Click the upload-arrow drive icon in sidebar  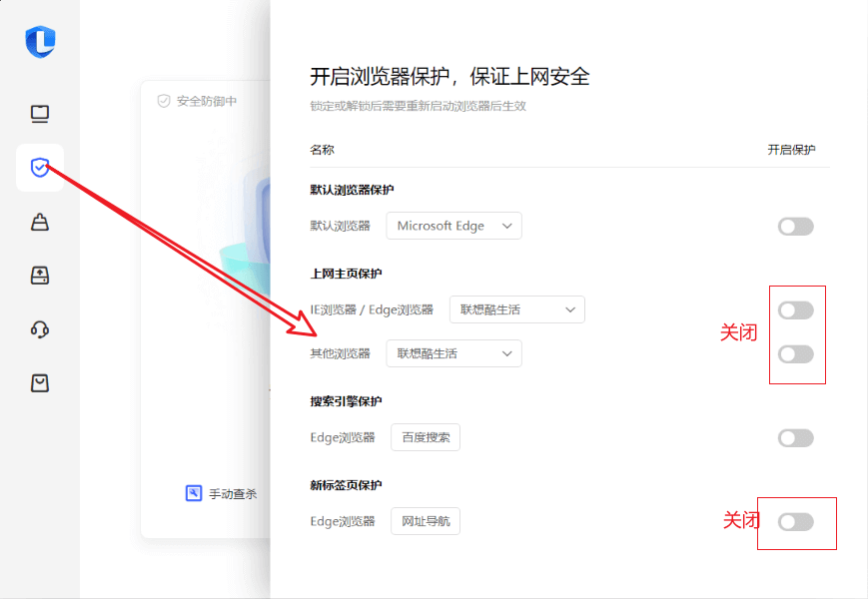[40, 276]
